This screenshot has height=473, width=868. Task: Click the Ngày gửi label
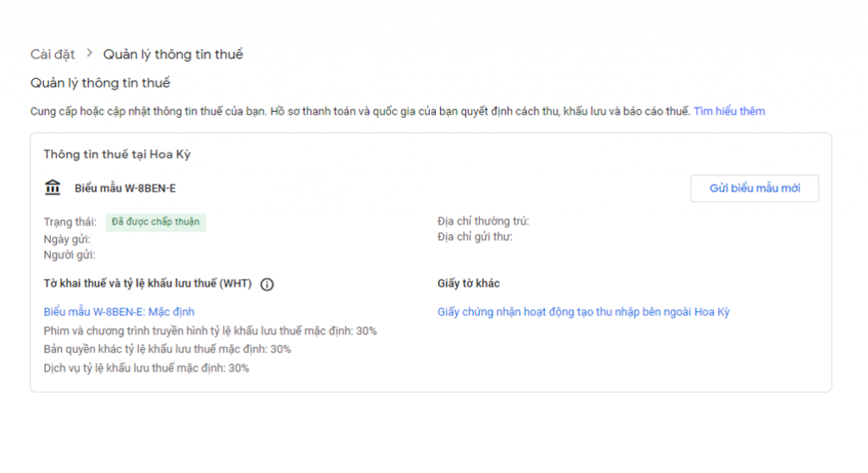click(x=67, y=239)
